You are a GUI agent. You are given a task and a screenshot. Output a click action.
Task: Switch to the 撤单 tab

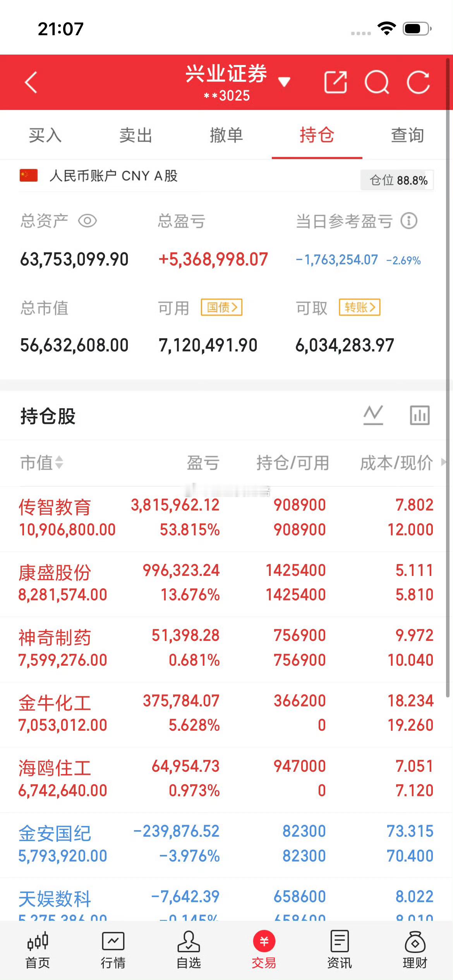coord(226,135)
